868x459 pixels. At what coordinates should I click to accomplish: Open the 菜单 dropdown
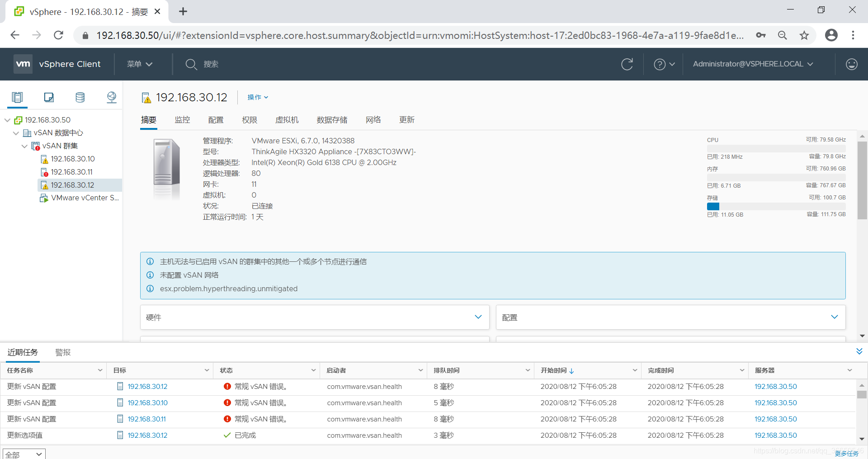(x=139, y=64)
